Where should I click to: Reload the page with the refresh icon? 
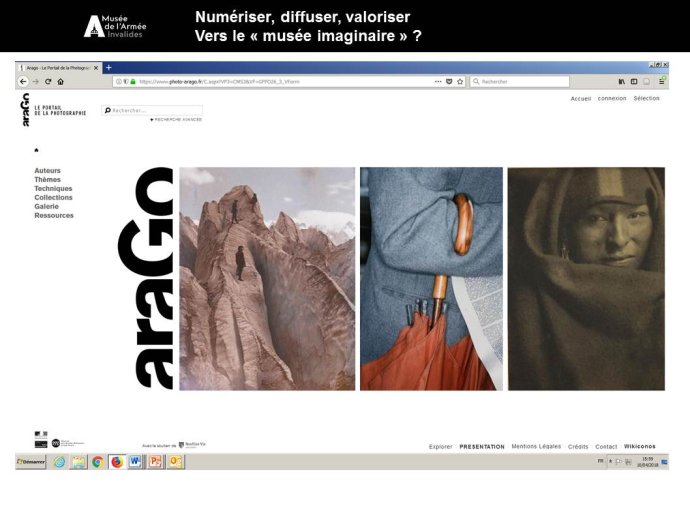(x=48, y=81)
